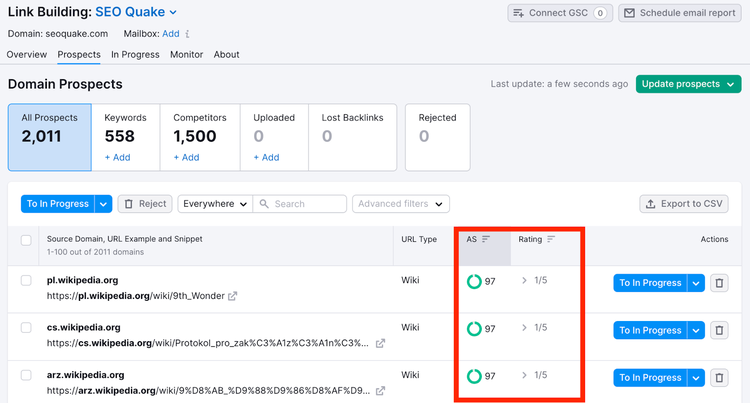Select the Uploaded prospects card
This screenshot has height=403, width=750.
click(x=274, y=137)
